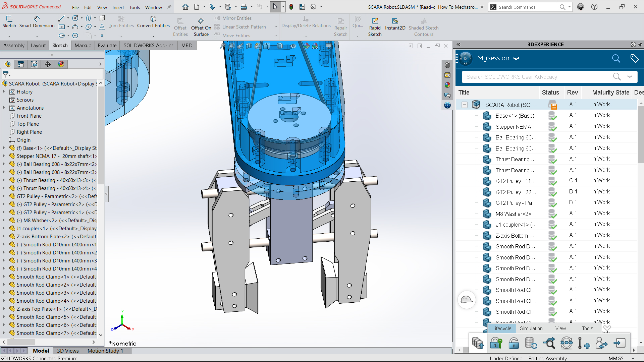Select the Spline sketch tool
This screenshot has width=644, height=362.
(x=89, y=18)
